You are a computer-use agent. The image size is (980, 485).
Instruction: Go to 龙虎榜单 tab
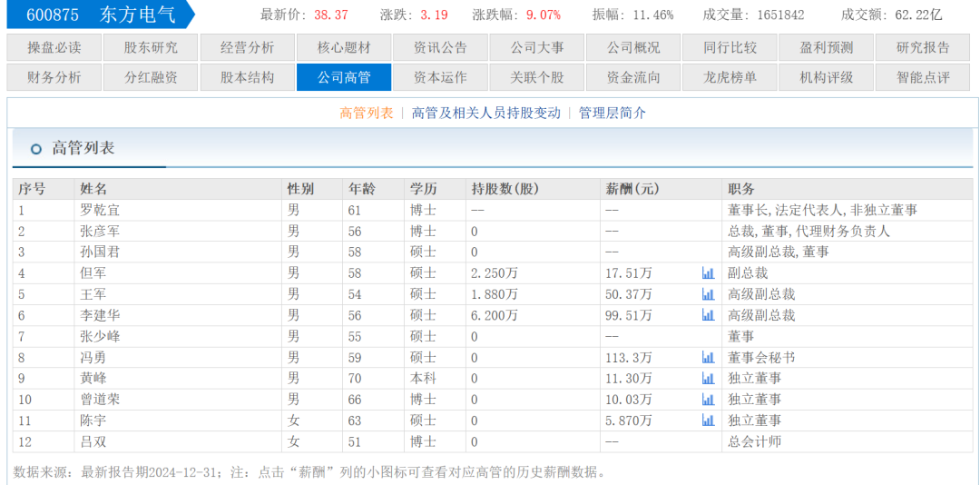coord(730,77)
